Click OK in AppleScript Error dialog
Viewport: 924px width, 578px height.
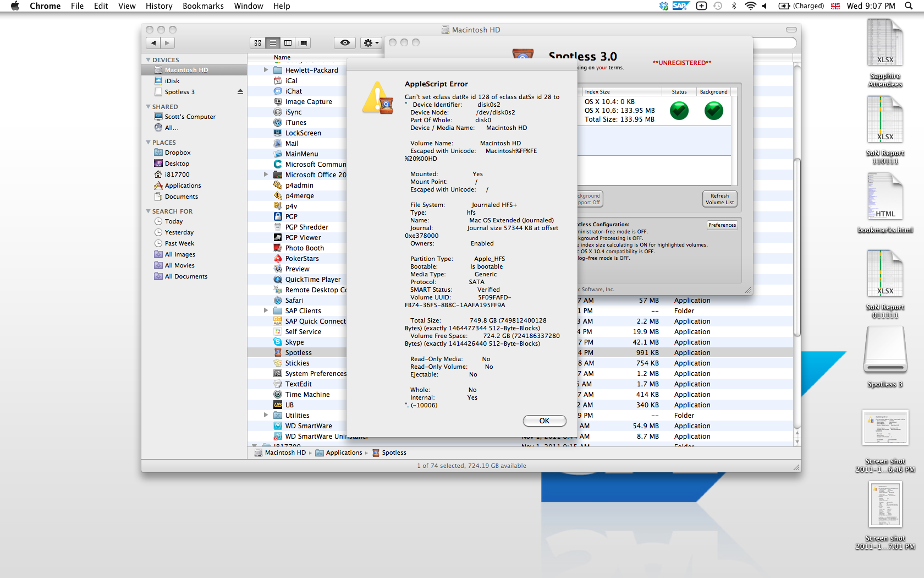click(x=544, y=421)
